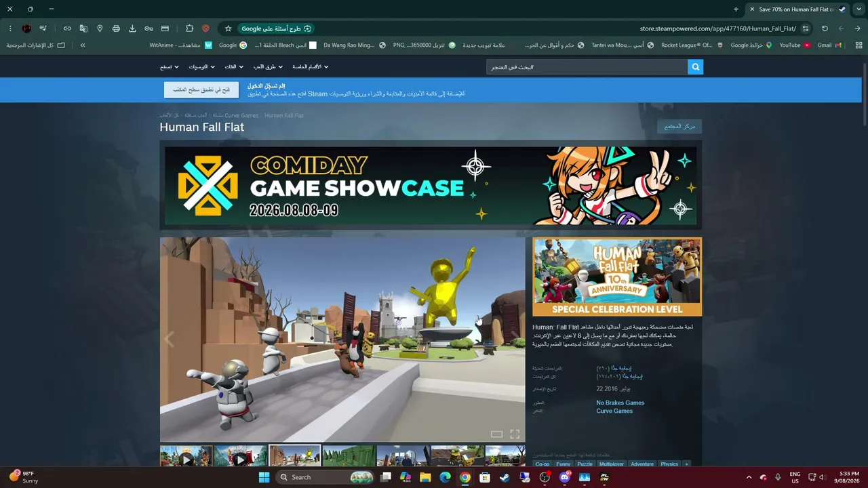
Task: Click the copy link icon in toolbar
Action: [67, 28]
